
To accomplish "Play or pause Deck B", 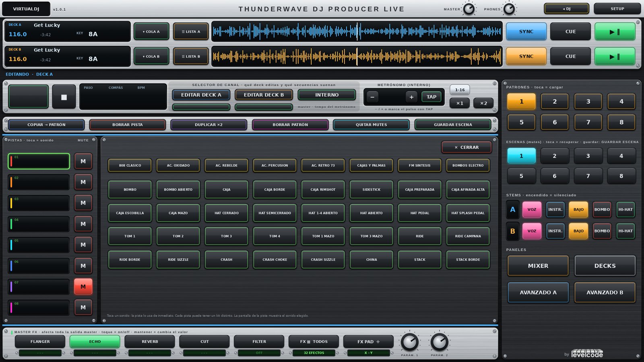I will 615,56.
